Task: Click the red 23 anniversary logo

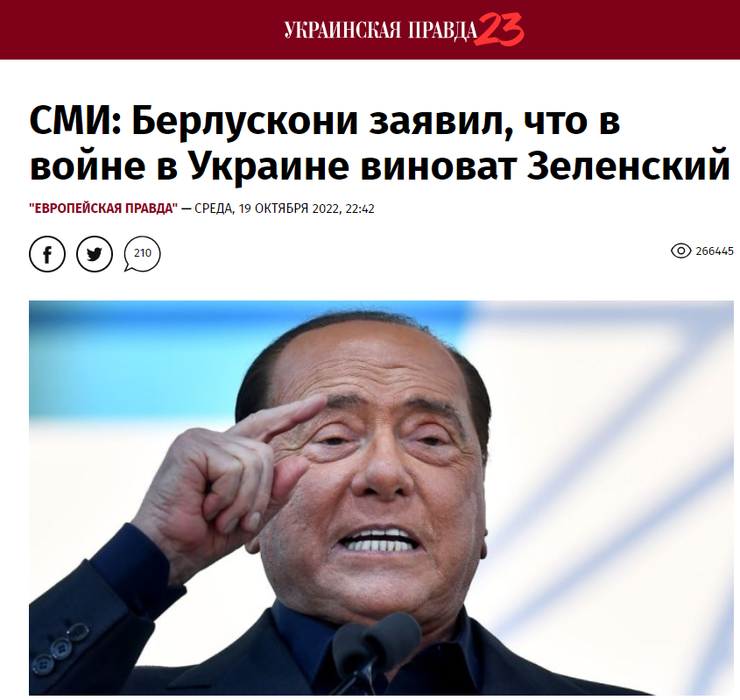Action: [x=499, y=29]
